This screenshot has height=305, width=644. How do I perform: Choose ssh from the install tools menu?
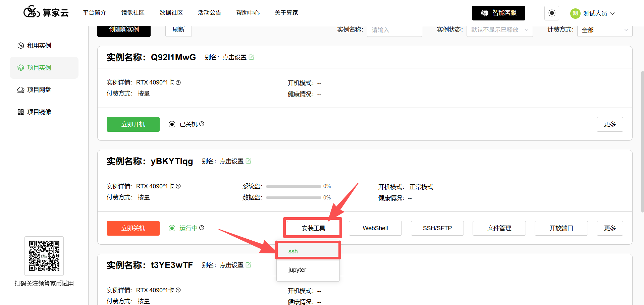tap(308, 251)
